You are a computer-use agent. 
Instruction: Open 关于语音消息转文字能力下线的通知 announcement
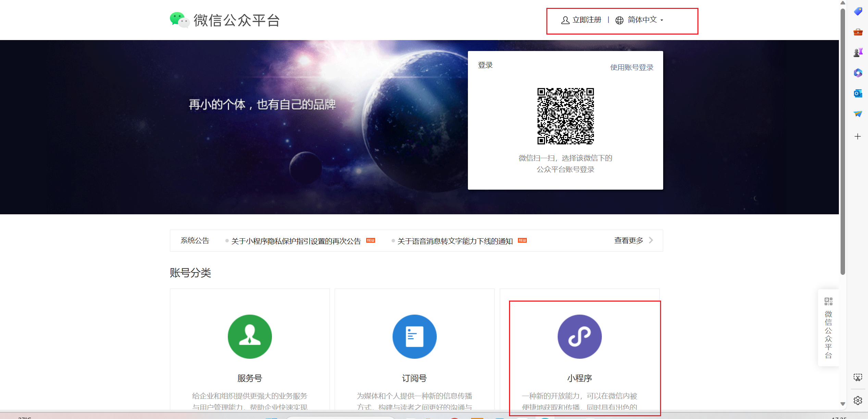point(455,241)
